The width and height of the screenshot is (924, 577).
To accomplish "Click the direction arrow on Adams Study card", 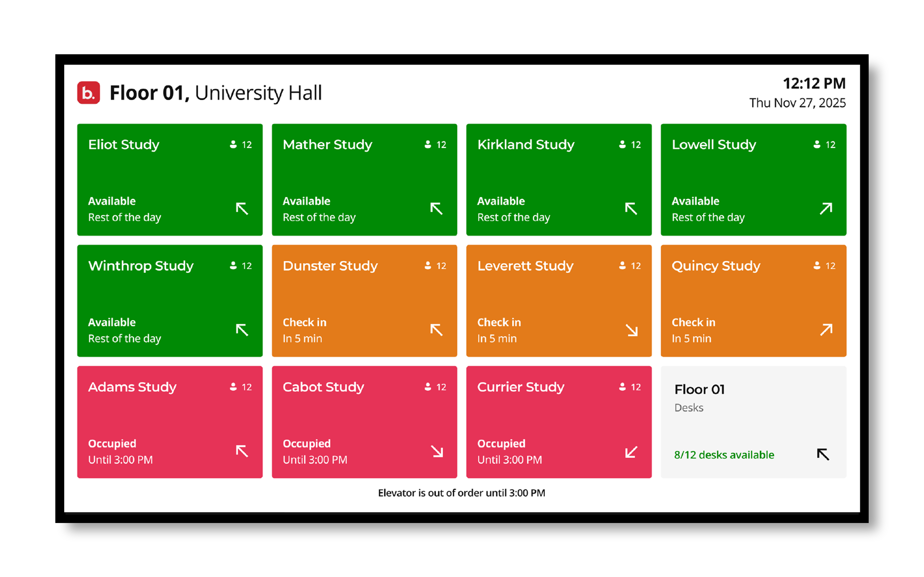I will 242,451.
